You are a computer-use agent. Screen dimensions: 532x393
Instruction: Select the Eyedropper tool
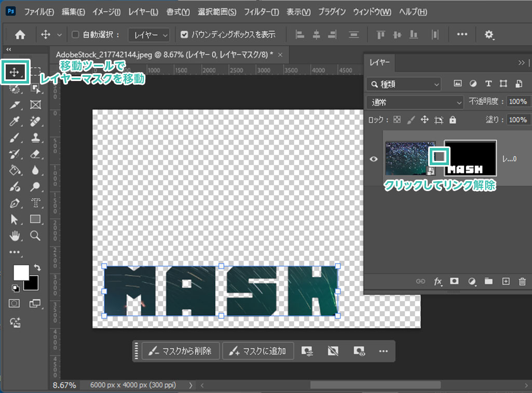point(14,121)
